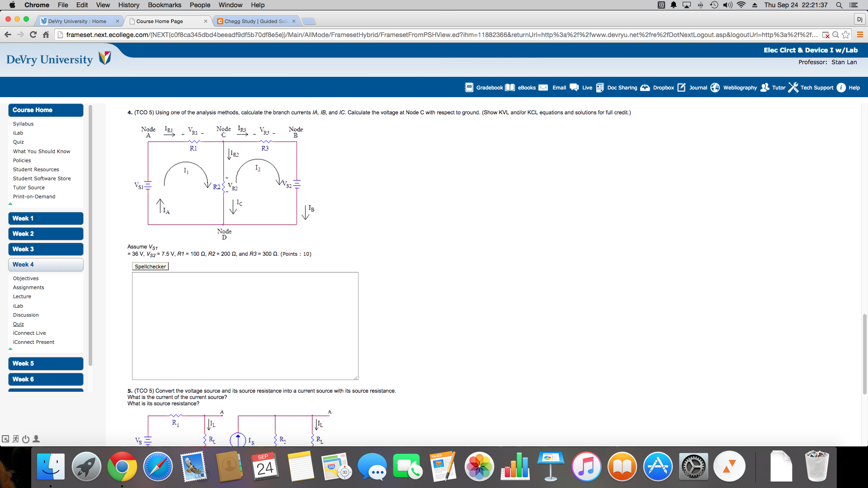Open Week 4 Assignments link
868x488 pixels.
[28, 287]
